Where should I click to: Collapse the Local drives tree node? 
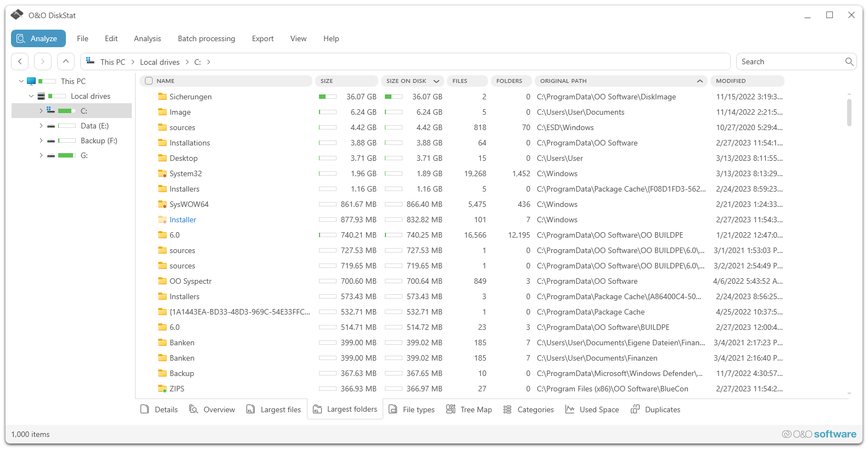click(x=31, y=96)
